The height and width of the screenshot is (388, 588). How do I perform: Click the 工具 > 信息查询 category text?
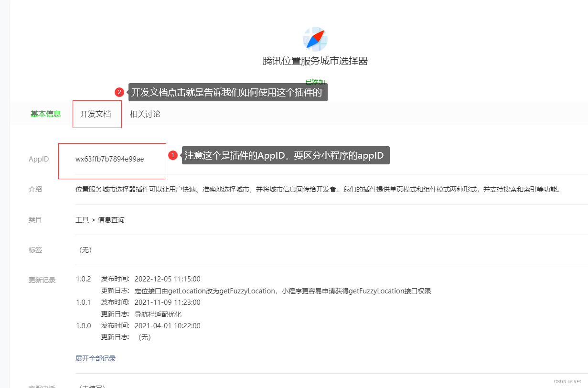100,220
